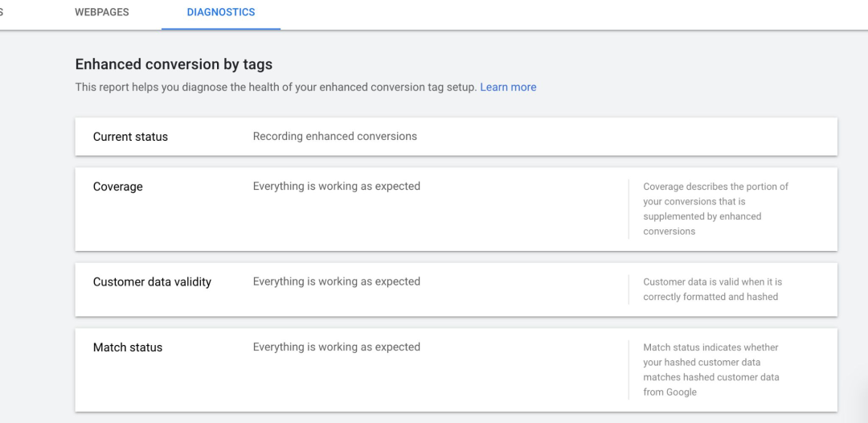Click Match status's working as expected message

(x=337, y=347)
